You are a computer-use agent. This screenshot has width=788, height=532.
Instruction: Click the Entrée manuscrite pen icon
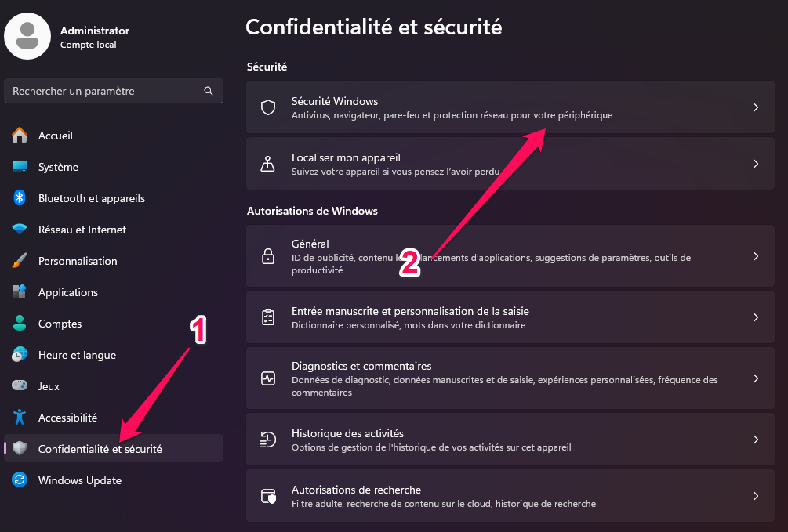[x=268, y=317]
